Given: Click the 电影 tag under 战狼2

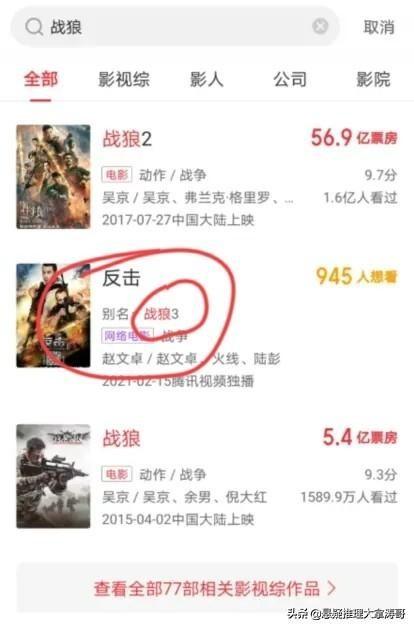Looking at the screenshot, I should [x=117, y=175].
